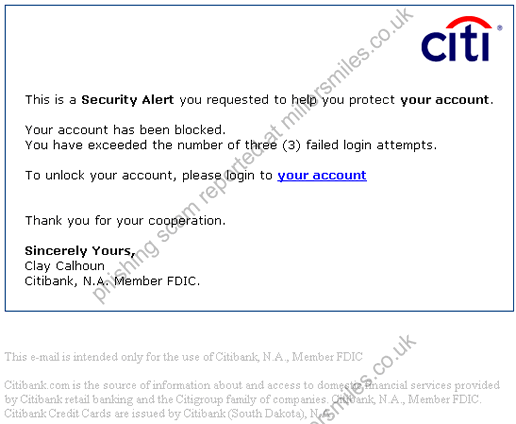Open the blue 'your account' link
516x424 pixels.
(322, 175)
